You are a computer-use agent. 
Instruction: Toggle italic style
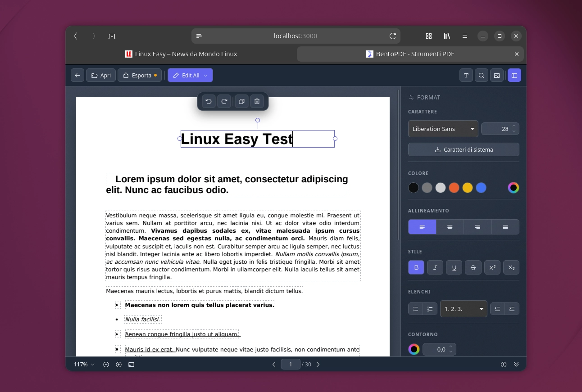[435, 267]
